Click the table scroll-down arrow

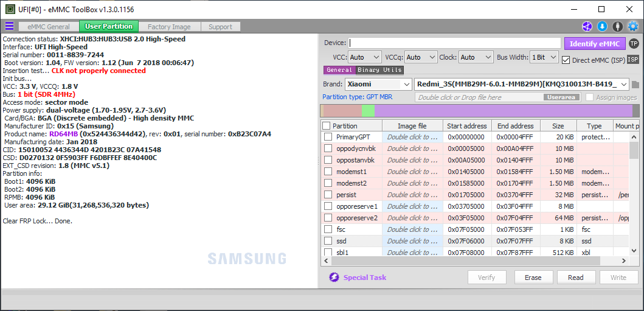634,252
